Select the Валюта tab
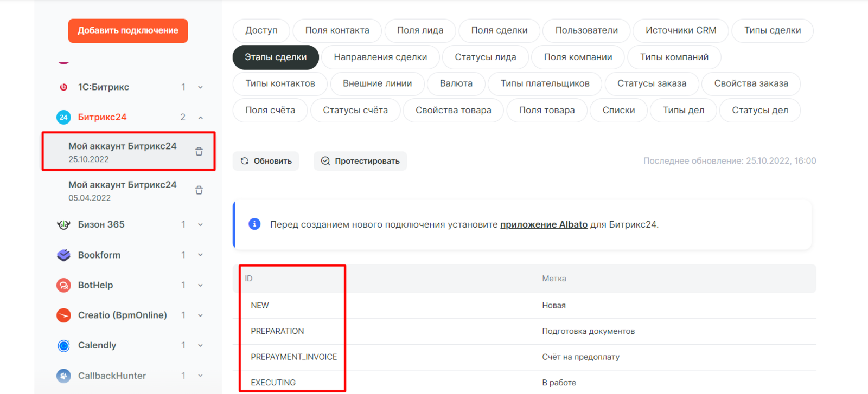This screenshot has height=394, width=868. pos(456,83)
